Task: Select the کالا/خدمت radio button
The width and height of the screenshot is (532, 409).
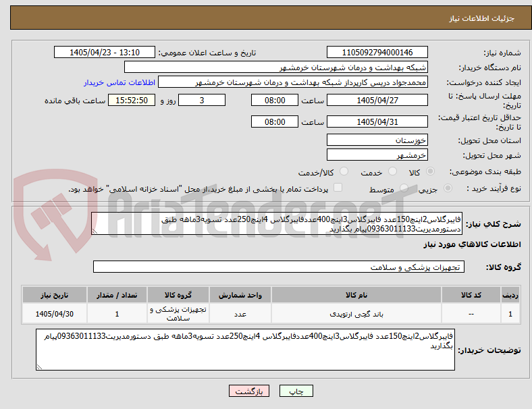Action: (344, 171)
